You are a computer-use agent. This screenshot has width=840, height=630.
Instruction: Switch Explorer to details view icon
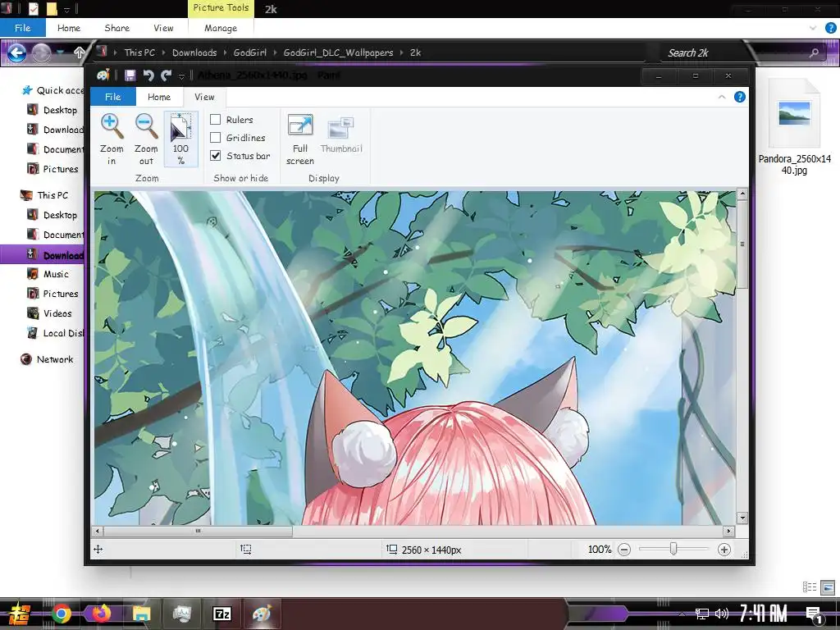(810, 587)
